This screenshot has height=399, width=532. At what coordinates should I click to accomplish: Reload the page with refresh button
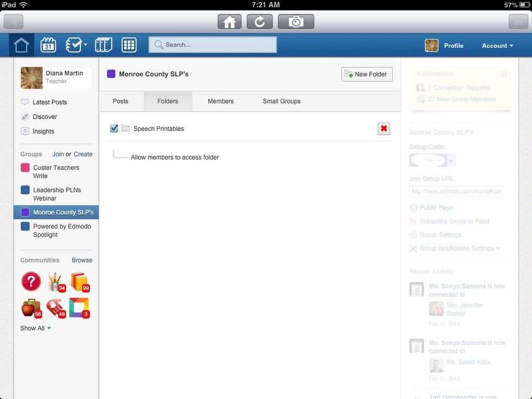(259, 22)
